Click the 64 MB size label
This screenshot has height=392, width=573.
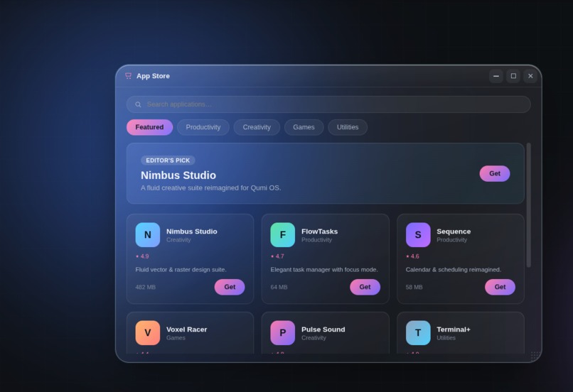279,287
